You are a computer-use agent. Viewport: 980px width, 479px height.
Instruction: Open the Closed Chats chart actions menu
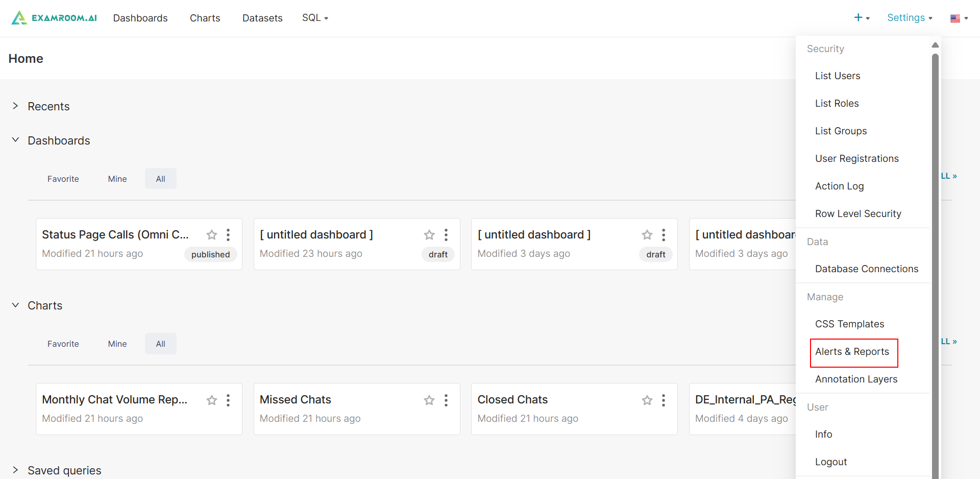point(664,400)
